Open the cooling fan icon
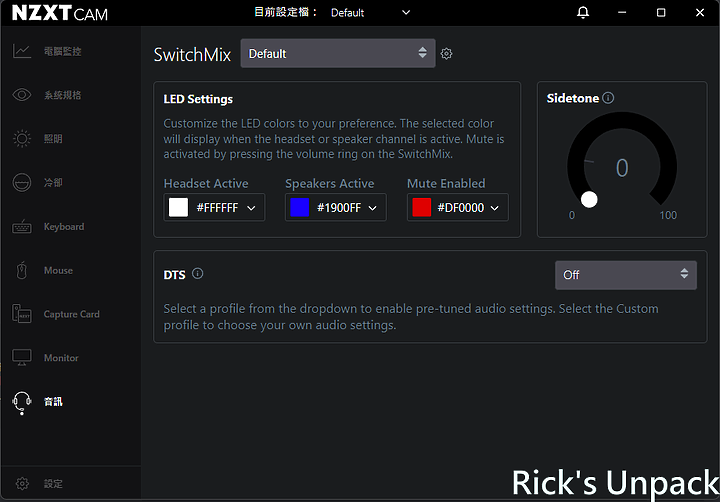This screenshot has height=502, width=720. [22, 182]
